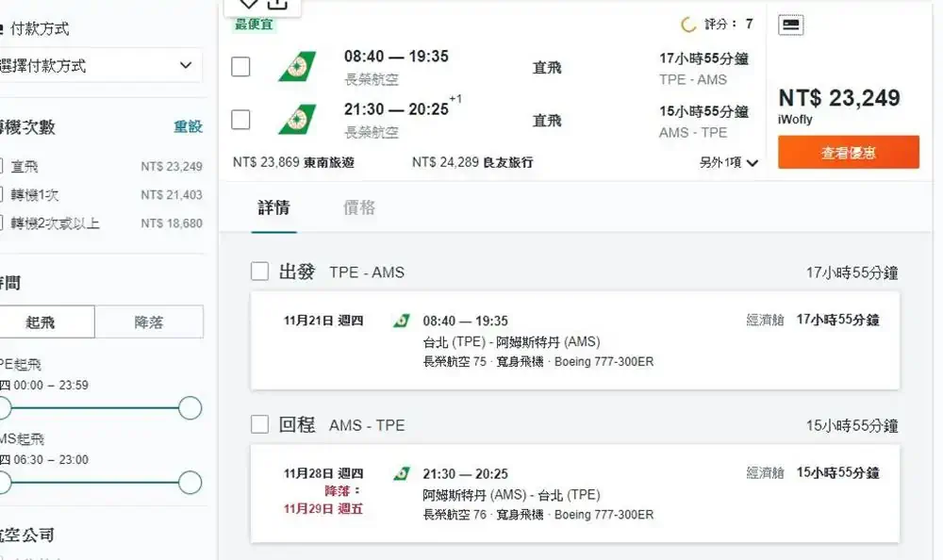Select the 詳情 tab
The height and width of the screenshot is (560, 943).
(273, 207)
